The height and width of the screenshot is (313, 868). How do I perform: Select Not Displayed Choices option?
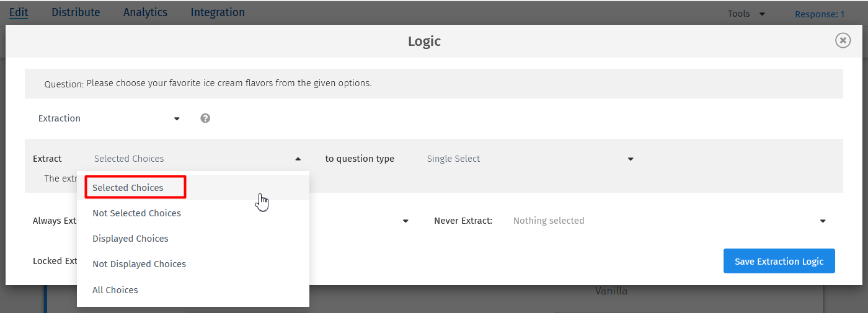pyautogui.click(x=139, y=264)
